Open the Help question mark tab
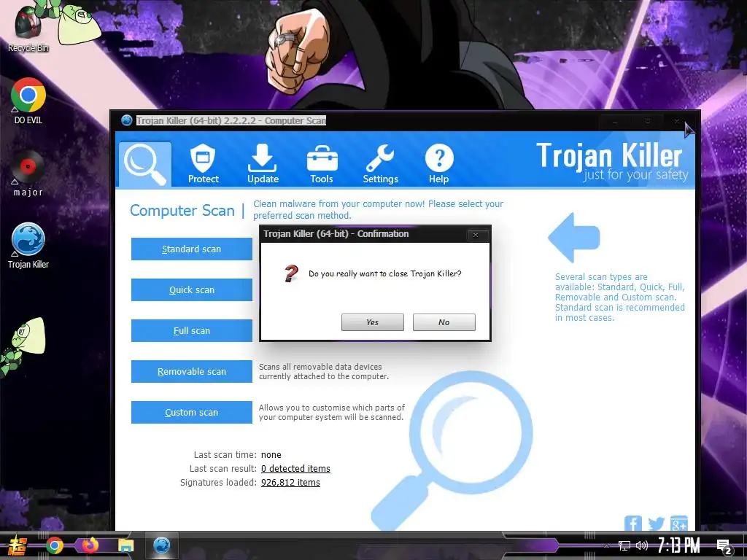 (x=438, y=164)
